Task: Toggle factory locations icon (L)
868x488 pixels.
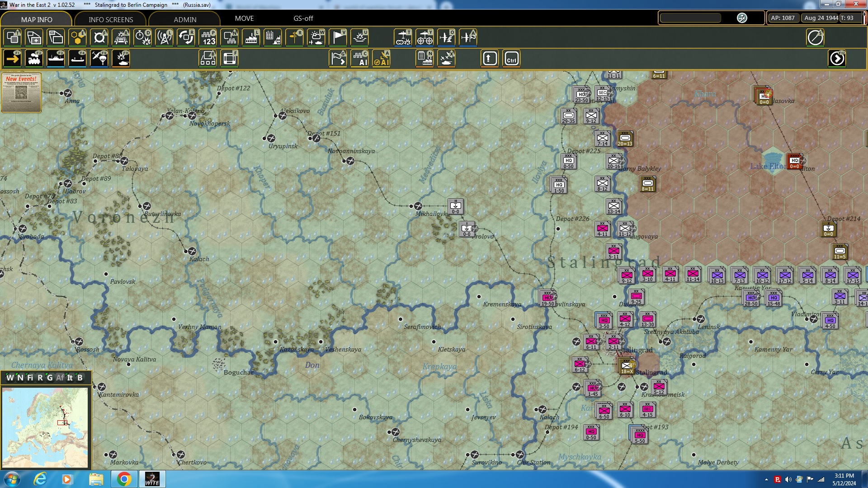Action: (x=251, y=37)
